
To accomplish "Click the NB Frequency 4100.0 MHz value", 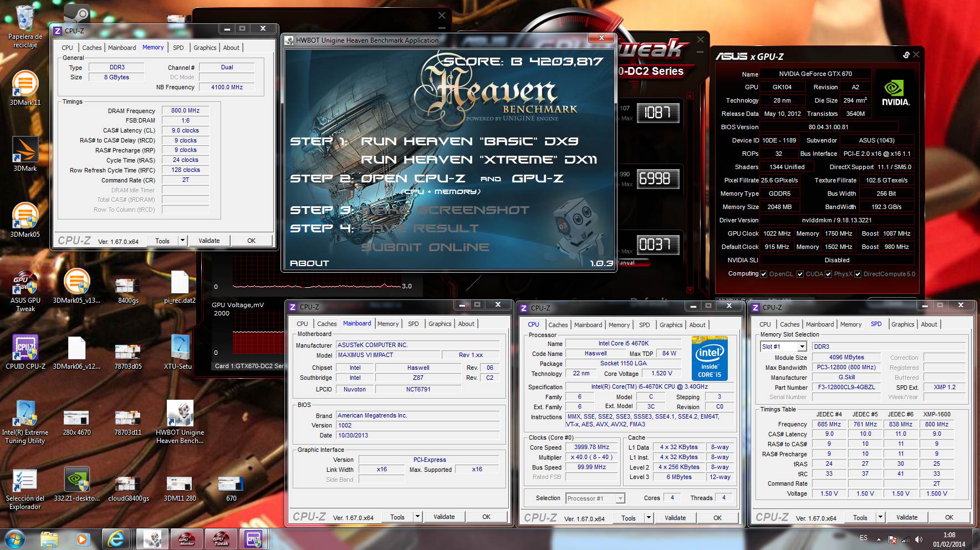I will tap(227, 87).
